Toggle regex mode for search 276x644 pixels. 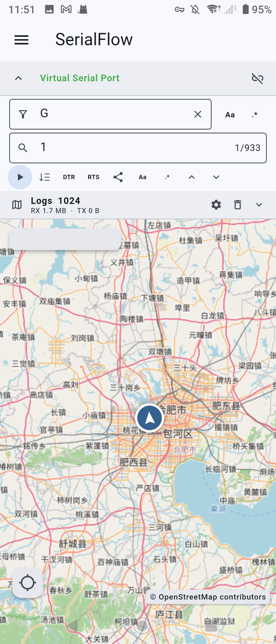[167, 177]
